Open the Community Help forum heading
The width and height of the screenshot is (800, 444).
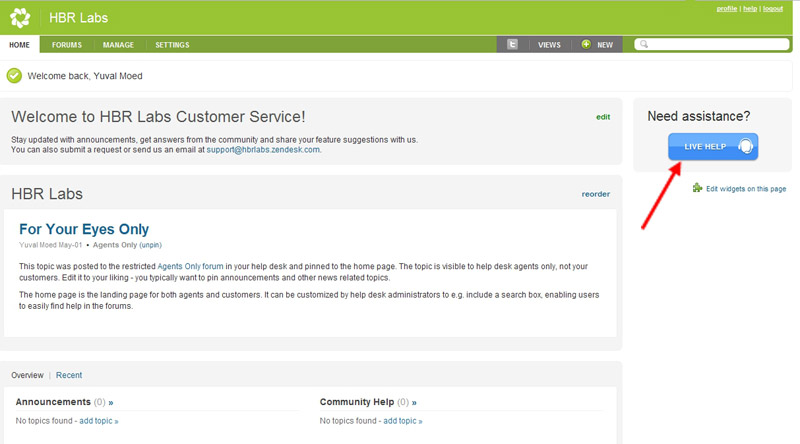[x=357, y=402]
